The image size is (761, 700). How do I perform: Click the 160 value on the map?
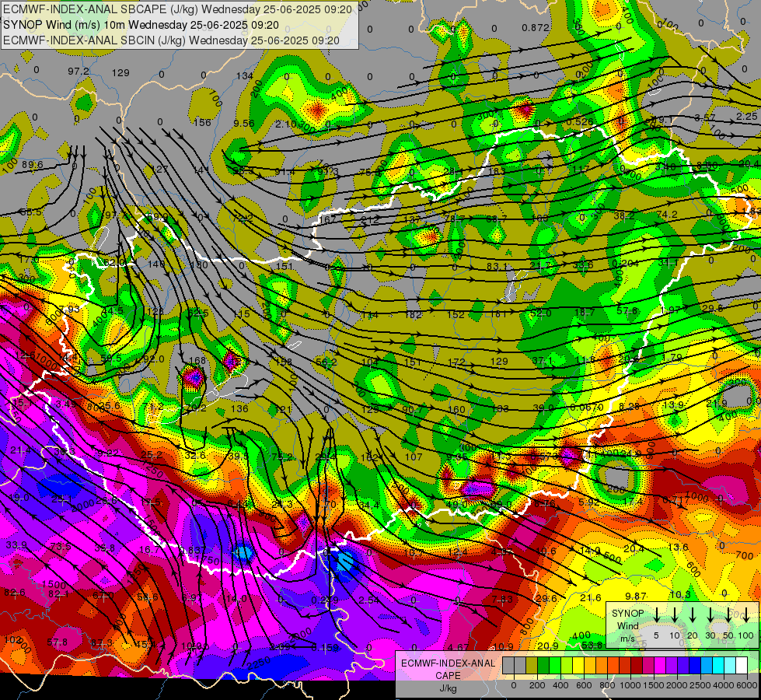coord(456,410)
